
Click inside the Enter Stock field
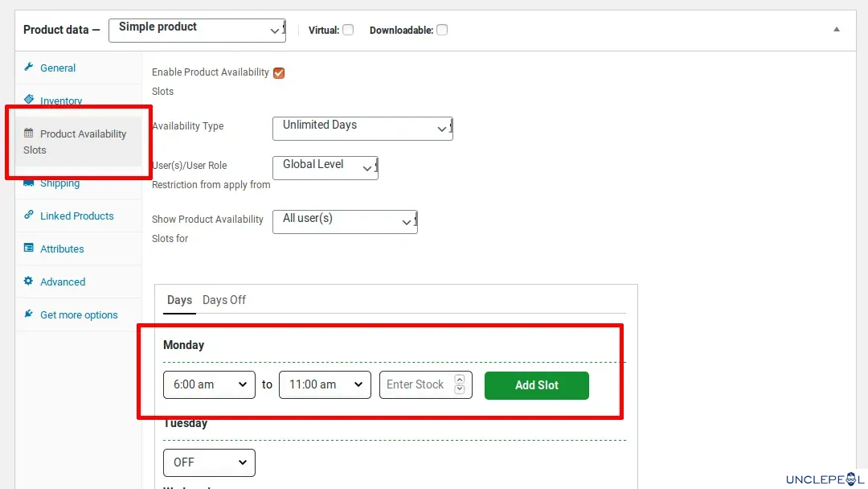414,384
